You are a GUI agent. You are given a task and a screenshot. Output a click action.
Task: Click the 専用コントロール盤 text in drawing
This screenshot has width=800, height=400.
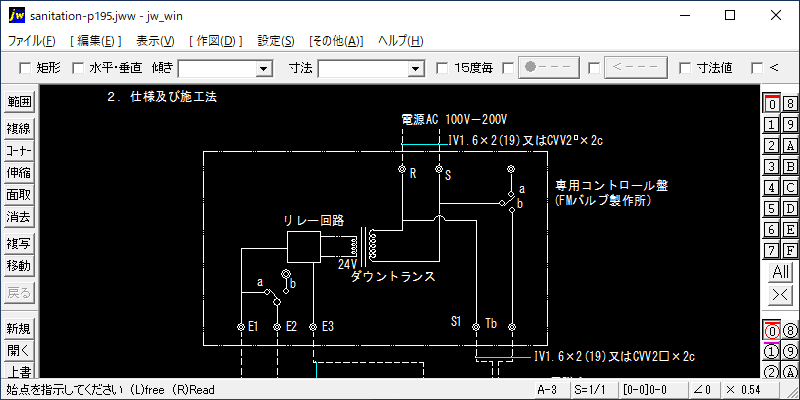(611, 186)
